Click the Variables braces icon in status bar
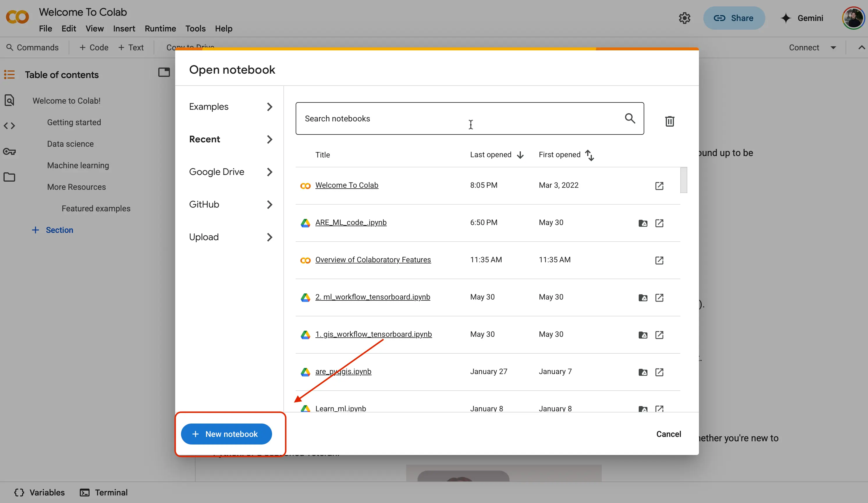 pyautogui.click(x=19, y=492)
